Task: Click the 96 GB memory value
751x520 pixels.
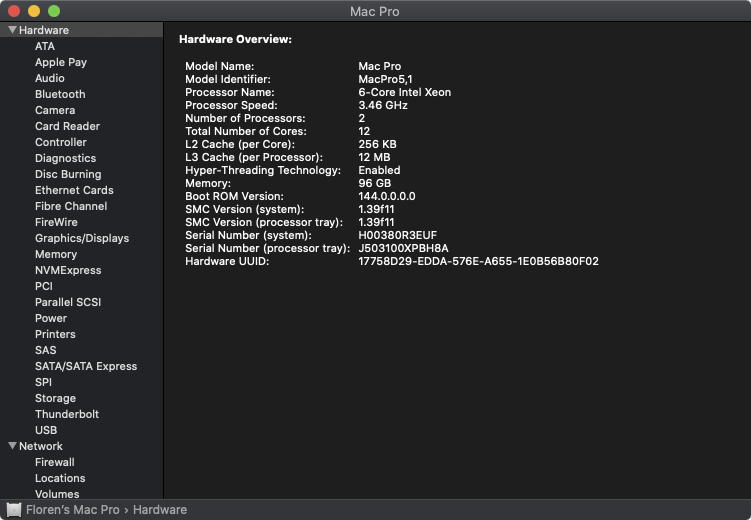Action: coord(375,183)
